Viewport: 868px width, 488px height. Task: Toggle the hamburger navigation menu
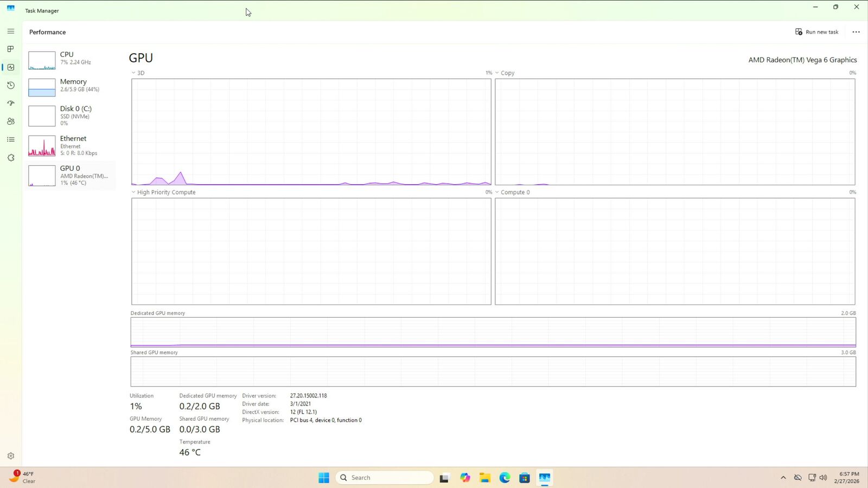pyautogui.click(x=11, y=31)
